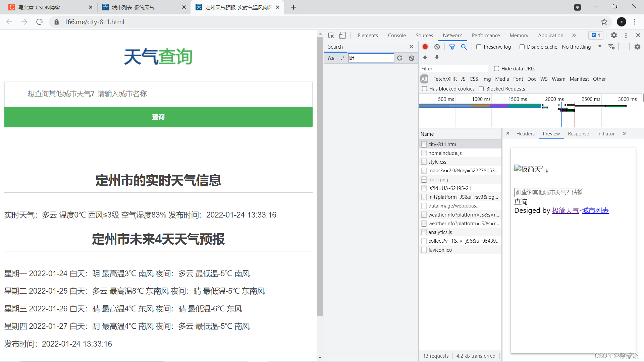Refresh the search results in Search panel
Viewport: 644px width, 362px height.
coord(399,58)
